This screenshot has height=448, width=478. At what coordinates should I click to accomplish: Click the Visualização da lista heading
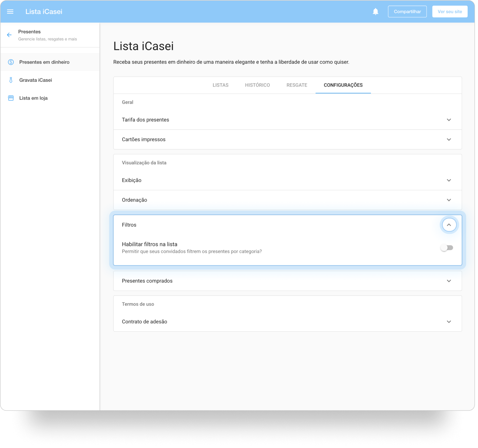(x=144, y=163)
